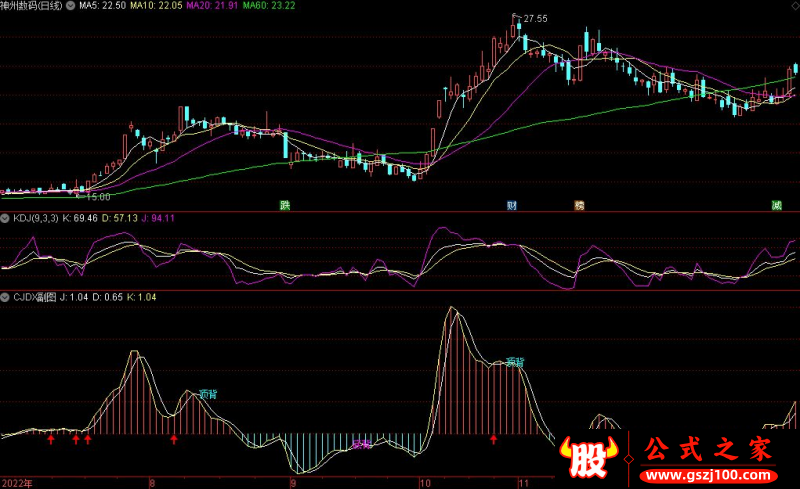This screenshot has width=800, height=489.
Task: Expand the CJDX sub-chart settings arrow
Action: click(x=5, y=298)
